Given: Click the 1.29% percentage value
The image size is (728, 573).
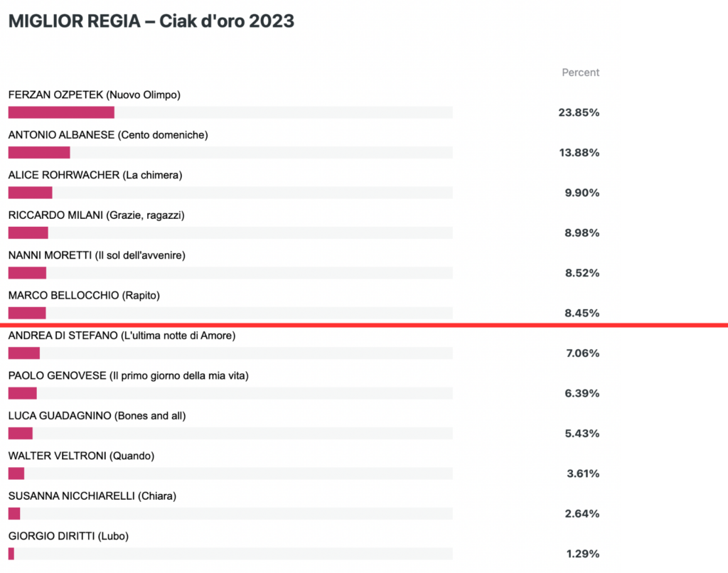Looking at the screenshot, I should click(583, 554).
